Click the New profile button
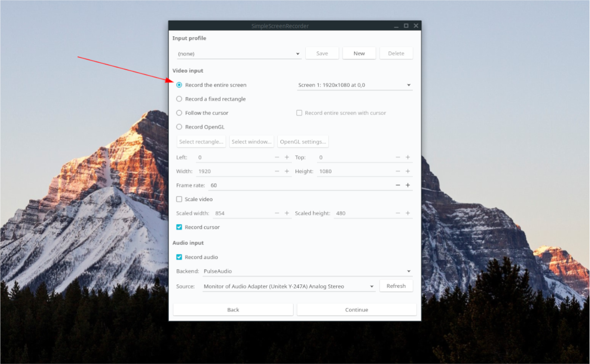590x364 pixels. 359,54
